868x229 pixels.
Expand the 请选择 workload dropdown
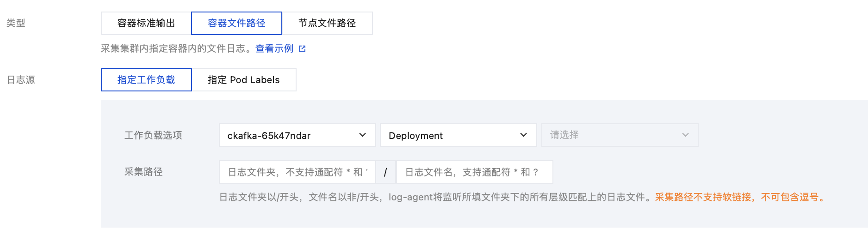click(615, 135)
